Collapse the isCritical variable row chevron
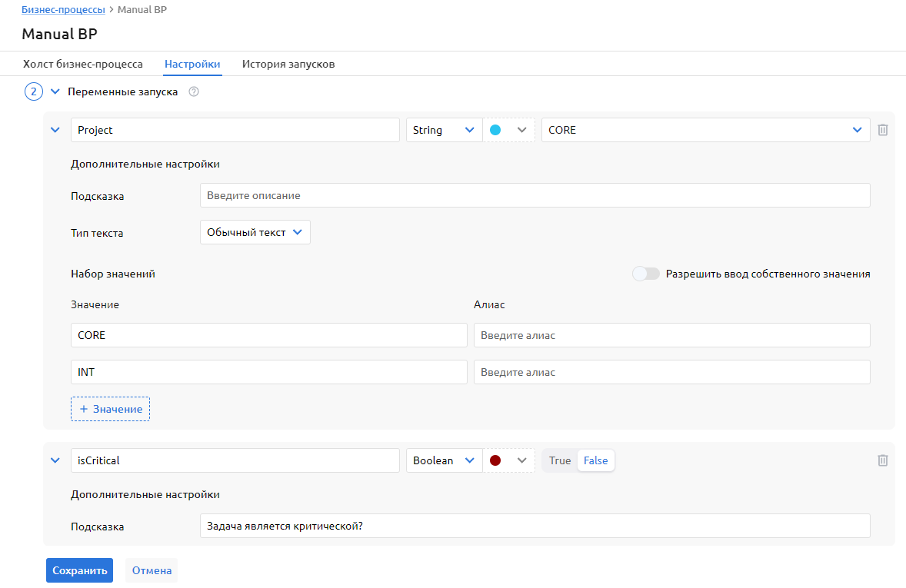This screenshot has width=906, height=588. point(55,460)
